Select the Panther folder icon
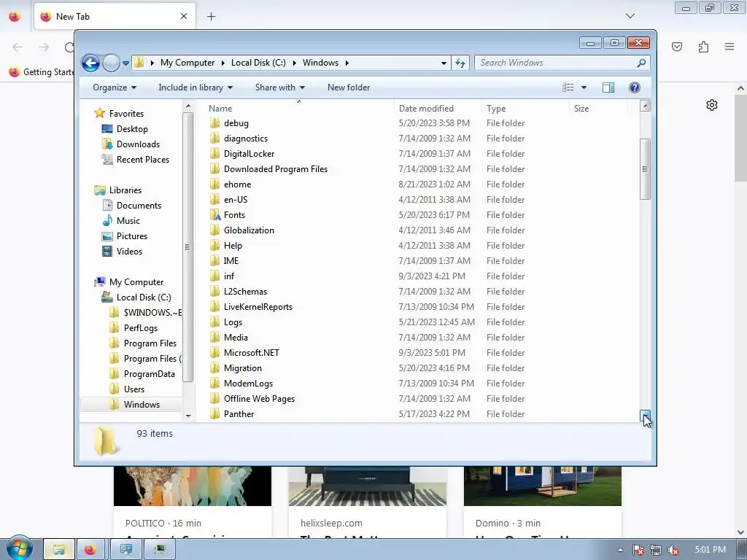Image resolution: width=747 pixels, height=560 pixels. pos(215,414)
